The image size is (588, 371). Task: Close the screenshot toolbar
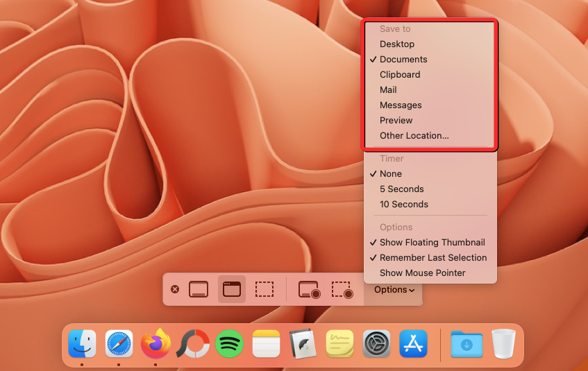[x=175, y=289]
